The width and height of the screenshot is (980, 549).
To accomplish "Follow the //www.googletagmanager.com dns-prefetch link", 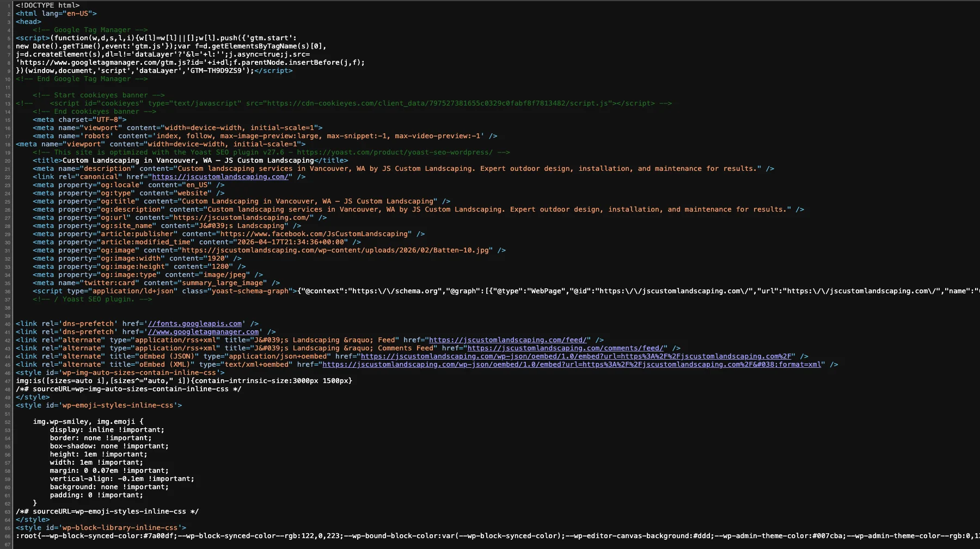I will [x=204, y=332].
